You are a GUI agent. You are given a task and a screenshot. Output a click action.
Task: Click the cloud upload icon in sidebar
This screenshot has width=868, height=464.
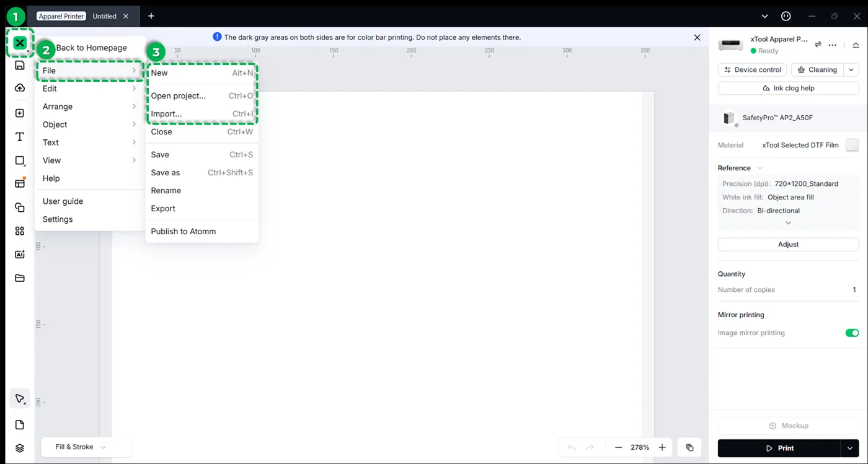tap(20, 88)
